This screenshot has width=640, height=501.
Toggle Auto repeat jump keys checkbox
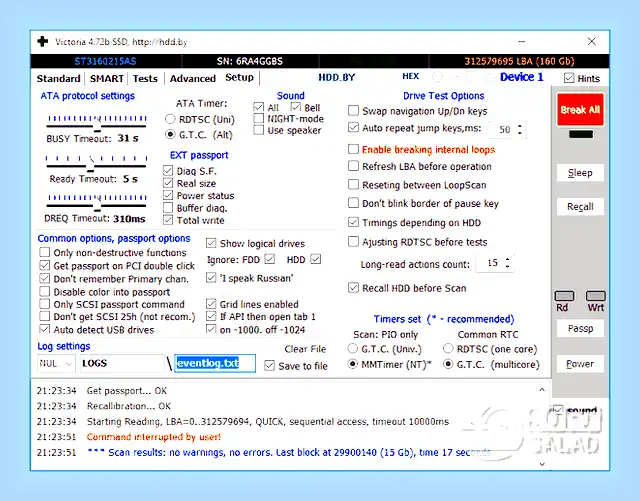click(x=353, y=128)
